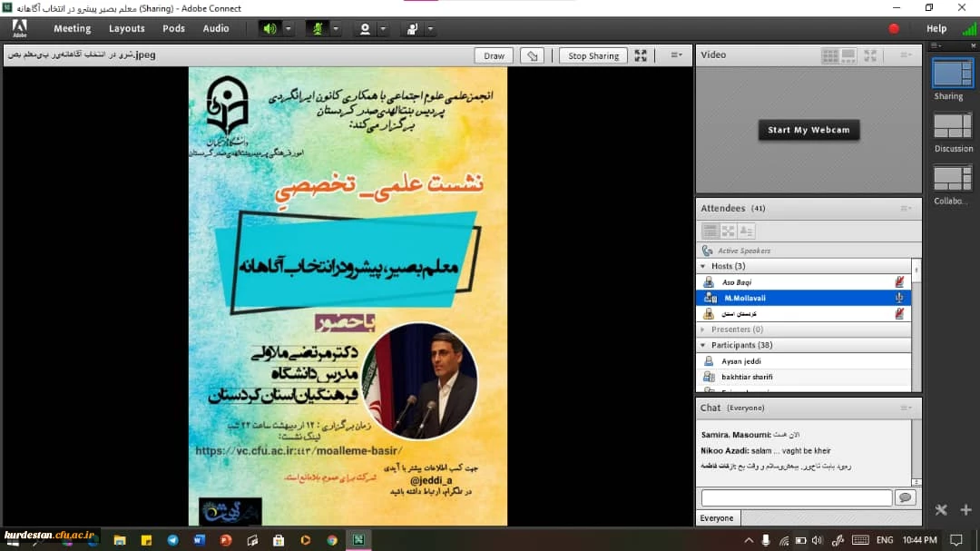Open the Meeting menu

coord(72,29)
